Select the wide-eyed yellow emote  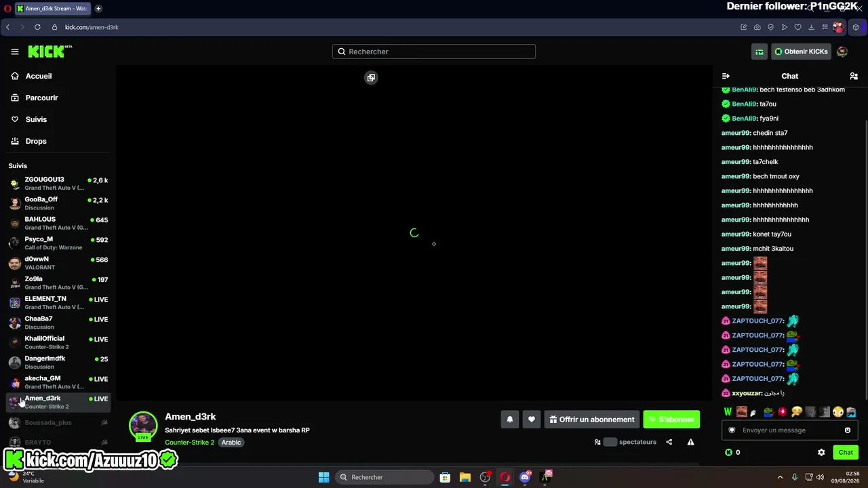click(838, 411)
